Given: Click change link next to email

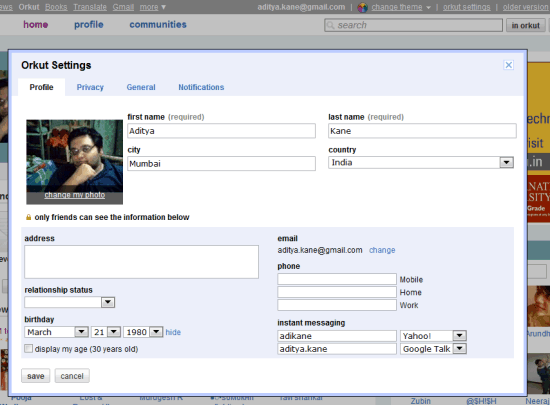Looking at the screenshot, I should pyautogui.click(x=382, y=250).
